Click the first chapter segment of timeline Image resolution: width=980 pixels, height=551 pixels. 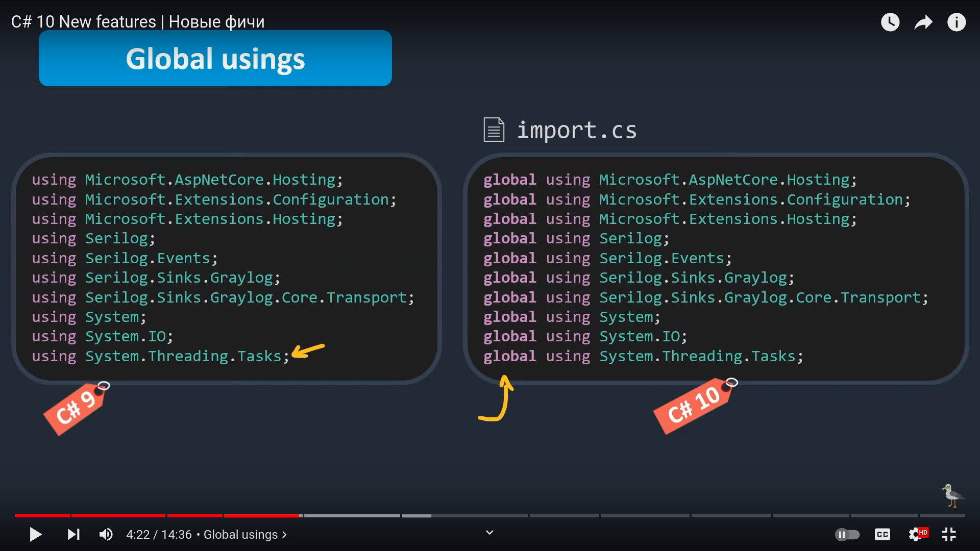42,516
